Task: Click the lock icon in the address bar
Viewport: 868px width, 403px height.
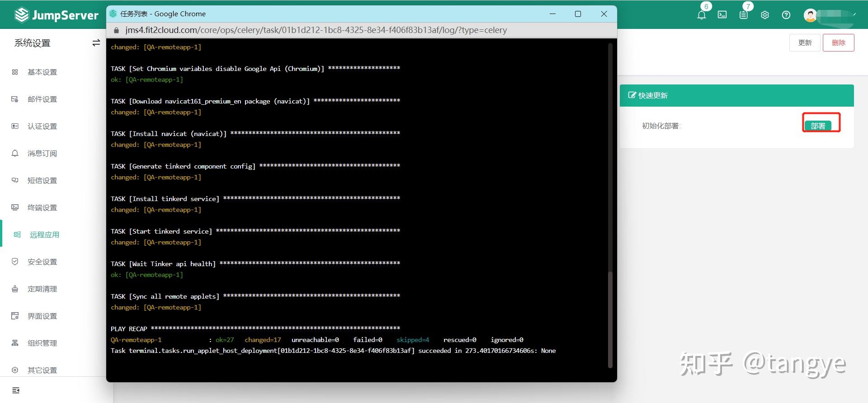Action: [117, 30]
